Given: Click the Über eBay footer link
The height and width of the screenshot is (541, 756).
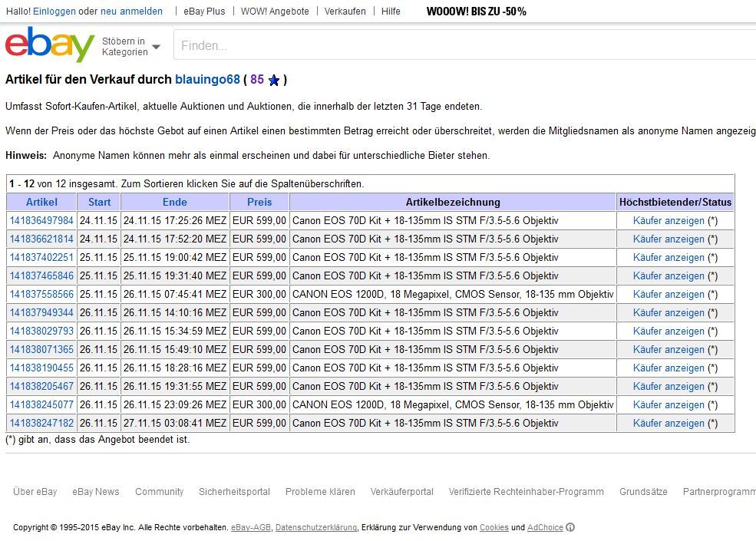Looking at the screenshot, I should [35, 491].
